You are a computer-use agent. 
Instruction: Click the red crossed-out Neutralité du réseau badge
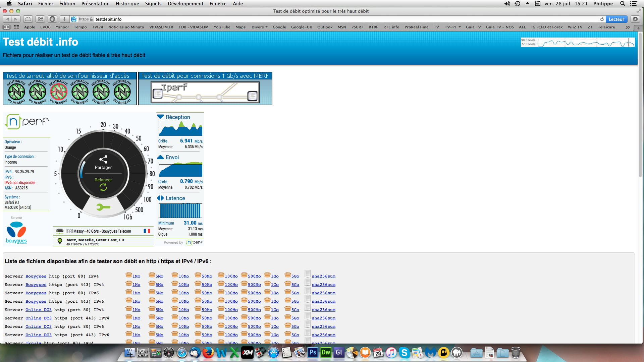click(x=59, y=92)
